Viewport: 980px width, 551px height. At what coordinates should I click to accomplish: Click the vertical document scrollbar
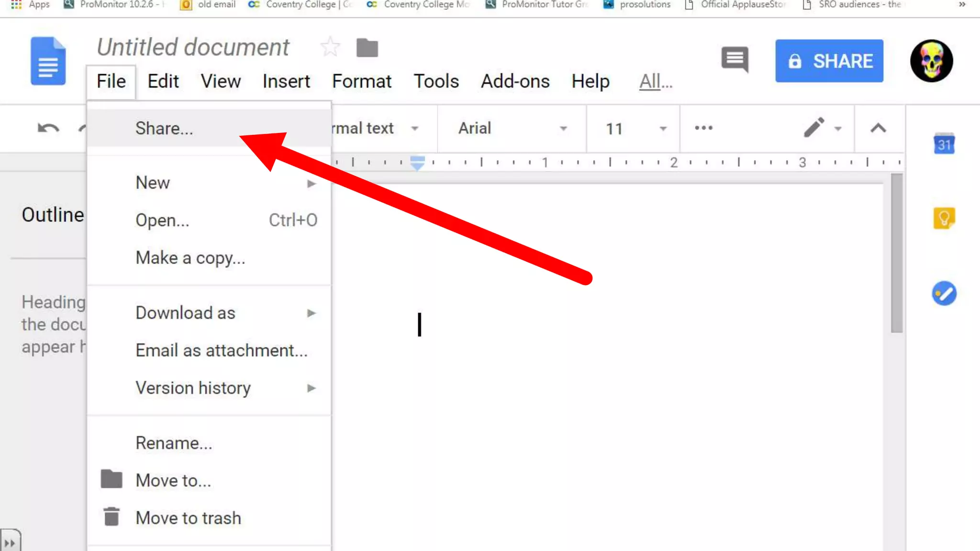[896, 253]
